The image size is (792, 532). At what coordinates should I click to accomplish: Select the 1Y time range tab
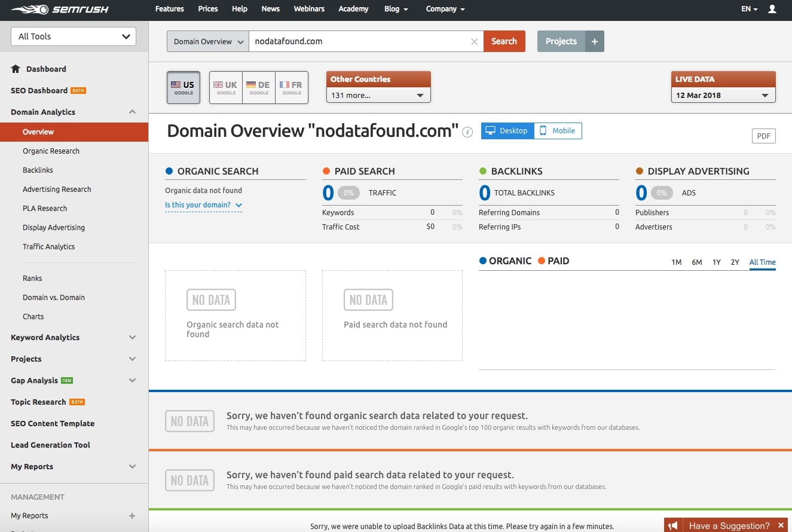[716, 262]
